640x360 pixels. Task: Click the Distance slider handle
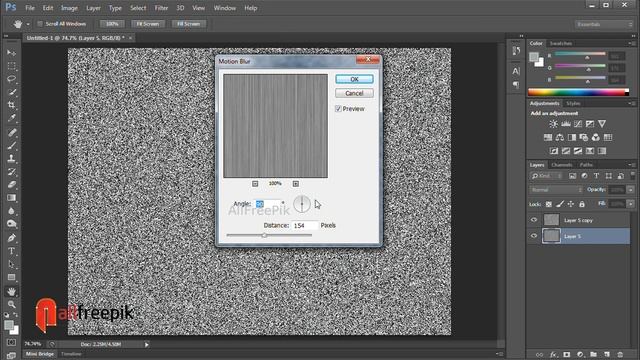pyautogui.click(x=264, y=235)
